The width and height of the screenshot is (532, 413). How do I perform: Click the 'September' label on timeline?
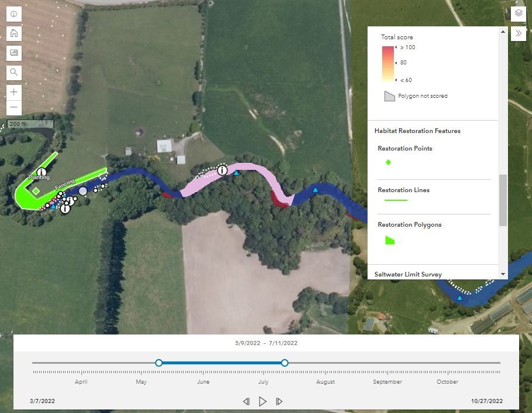pyautogui.click(x=387, y=382)
